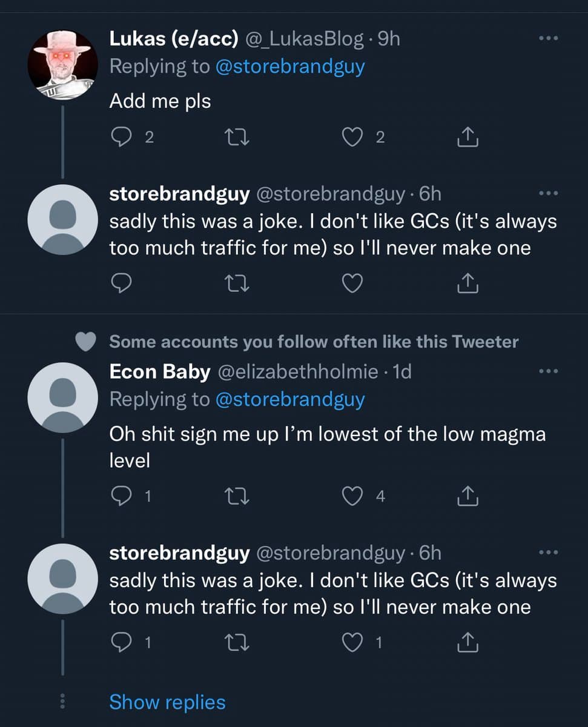The height and width of the screenshot is (727, 588).
Task: Reply to Lukas's "Add me pls" tweet
Action: coord(121,138)
